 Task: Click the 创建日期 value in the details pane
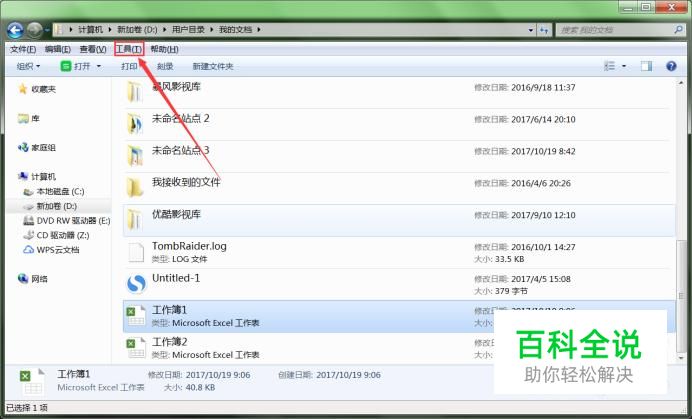coord(348,375)
